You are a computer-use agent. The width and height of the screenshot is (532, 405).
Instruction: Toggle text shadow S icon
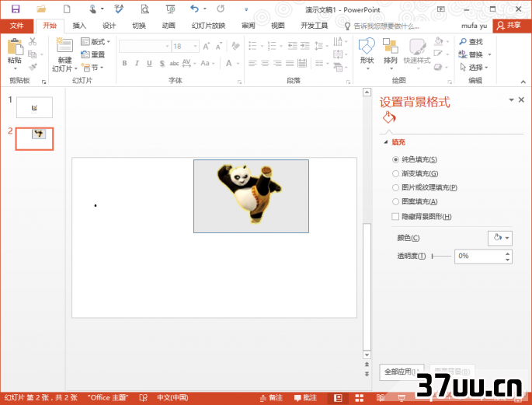[x=162, y=63]
